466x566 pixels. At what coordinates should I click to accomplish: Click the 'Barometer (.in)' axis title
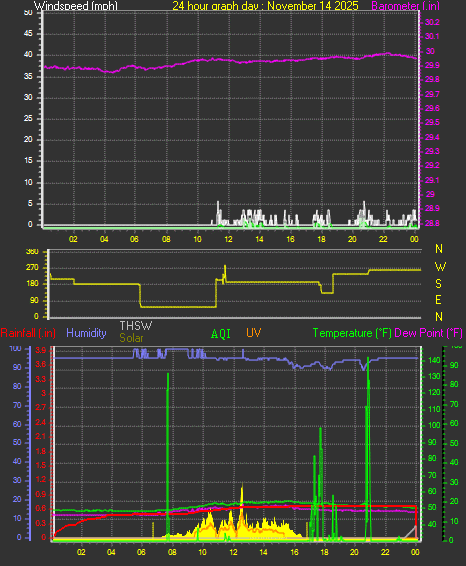(x=405, y=5)
